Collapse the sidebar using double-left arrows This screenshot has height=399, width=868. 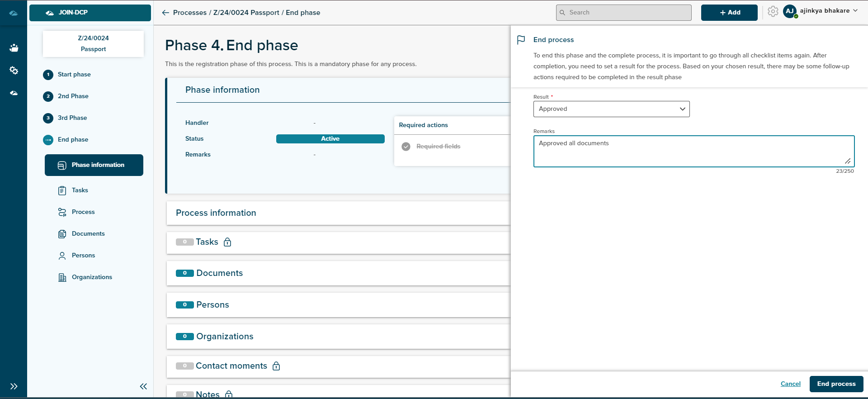pos(143,386)
